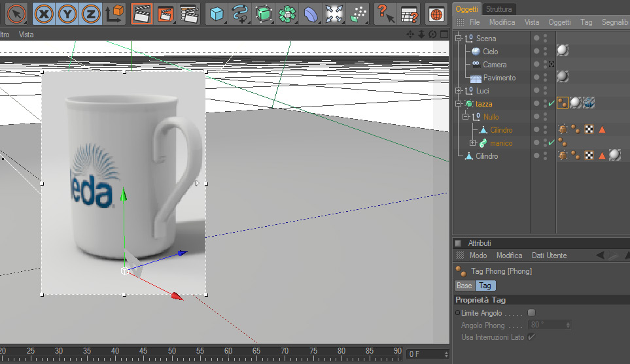The image size is (630, 364).
Task: Open the particle emitter icon
Action: (x=358, y=14)
